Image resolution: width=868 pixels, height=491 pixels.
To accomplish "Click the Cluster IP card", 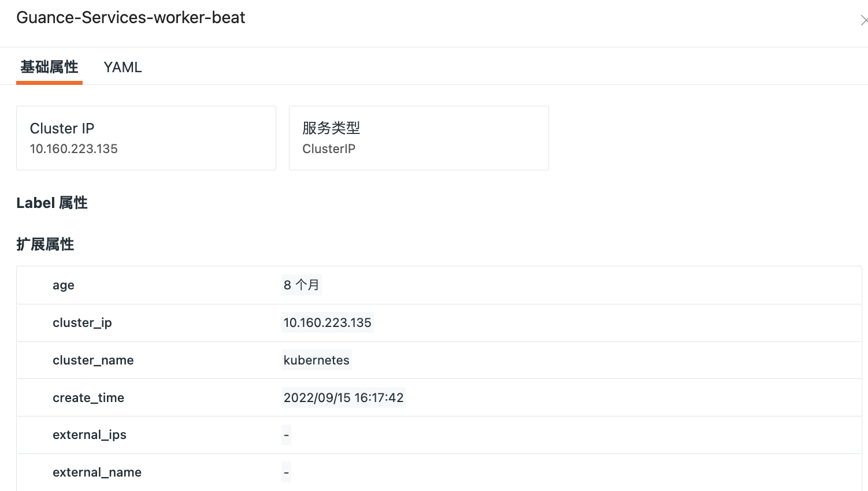I will pos(146,138).
